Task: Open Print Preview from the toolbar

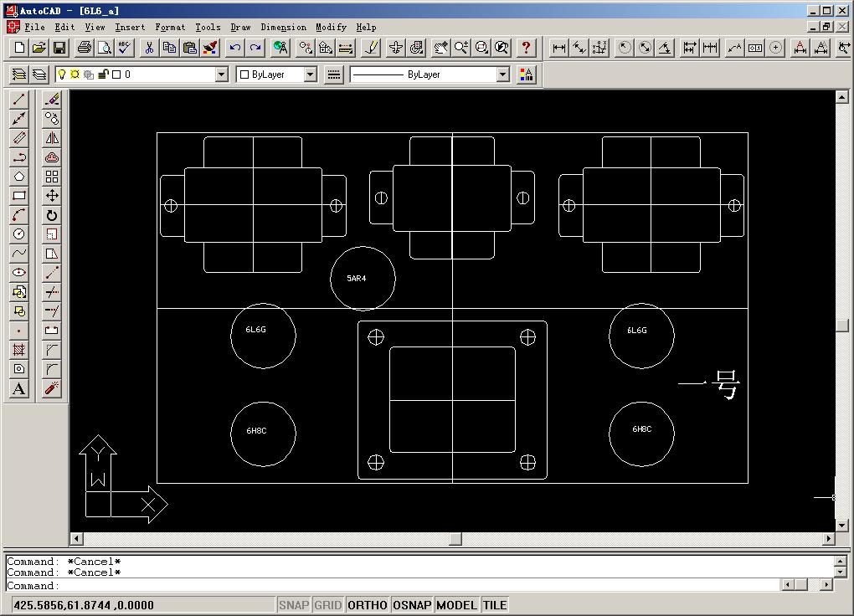Action: [x=104, y=48]
